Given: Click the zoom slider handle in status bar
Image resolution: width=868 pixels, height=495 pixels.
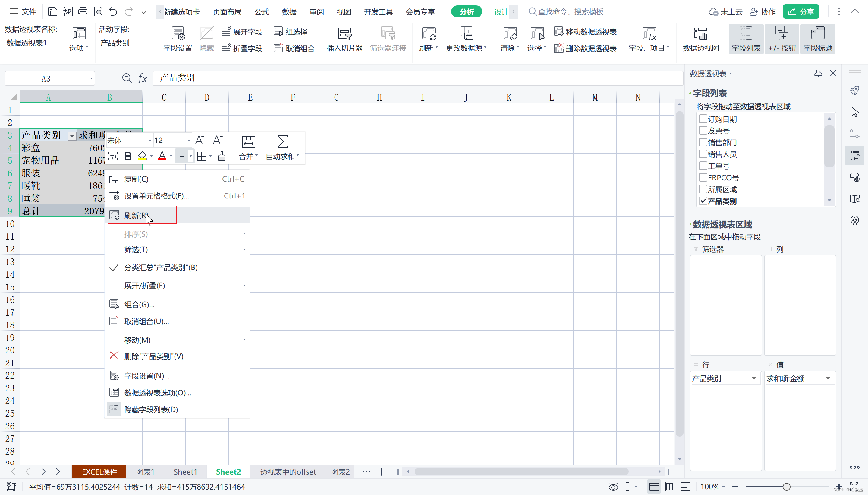Looking at the screenshot, I should click(x=786, y=487).
